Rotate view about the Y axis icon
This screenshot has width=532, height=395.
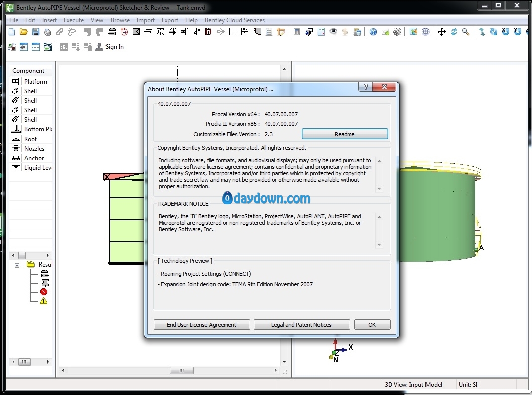click(518, 32)
